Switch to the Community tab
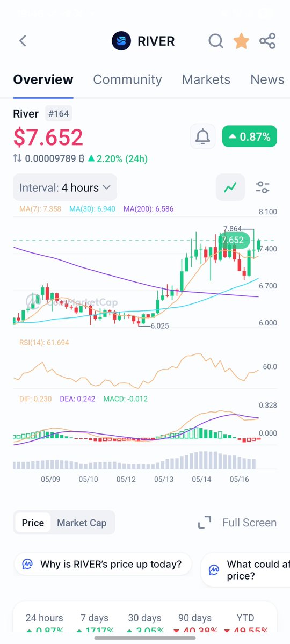 click(127, 79)
